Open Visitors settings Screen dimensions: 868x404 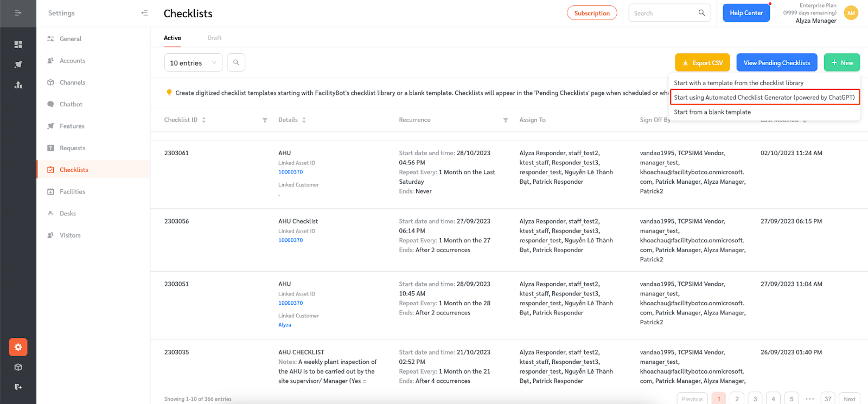click(x=70, y=235)
